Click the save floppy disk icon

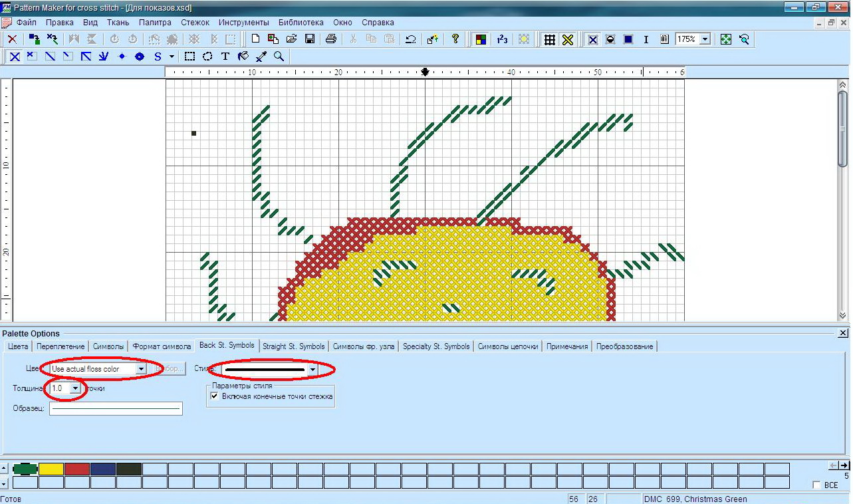(x=309, y=39)
